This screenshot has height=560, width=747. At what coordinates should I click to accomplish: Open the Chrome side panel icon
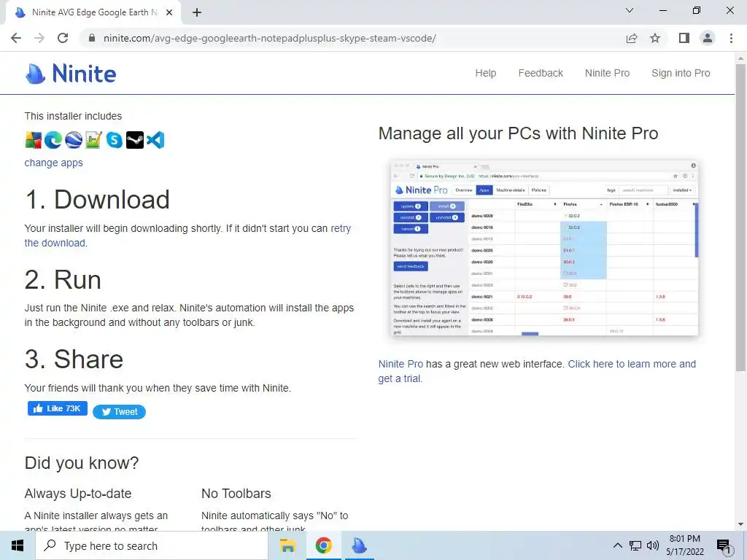coord(684,38)
